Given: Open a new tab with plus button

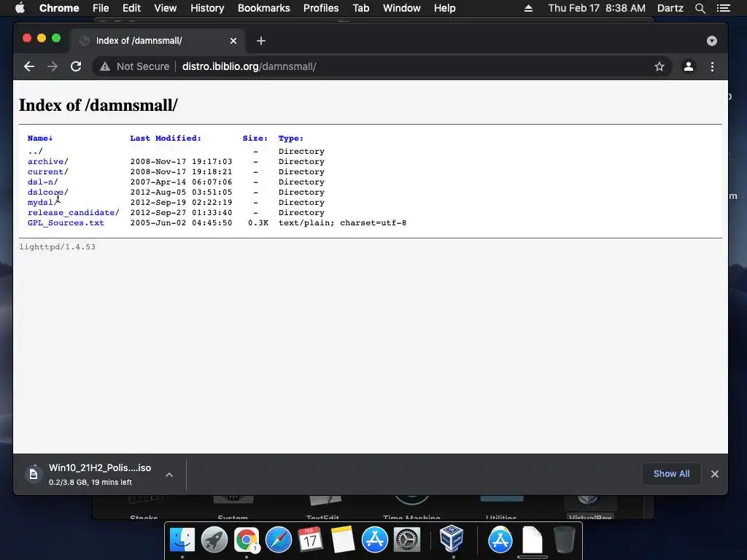Looking at the screenshot, I should point(261,41).
